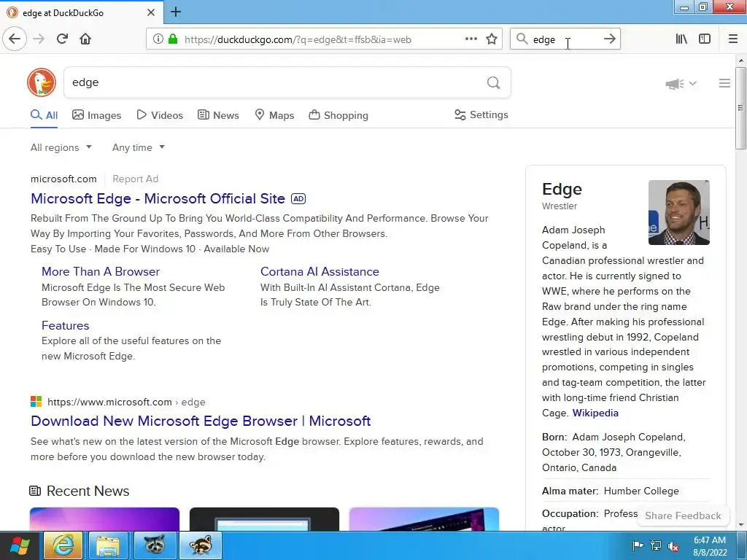Expand the All regions dropdown
This screenshot has height=560, width=747.
point(61,147)
